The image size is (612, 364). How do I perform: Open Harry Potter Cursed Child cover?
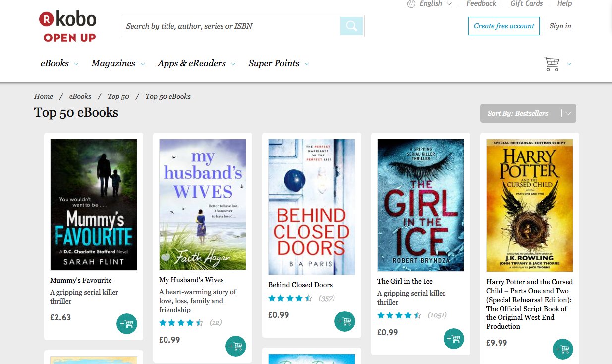pyautogui.click(x=530, y=206)
